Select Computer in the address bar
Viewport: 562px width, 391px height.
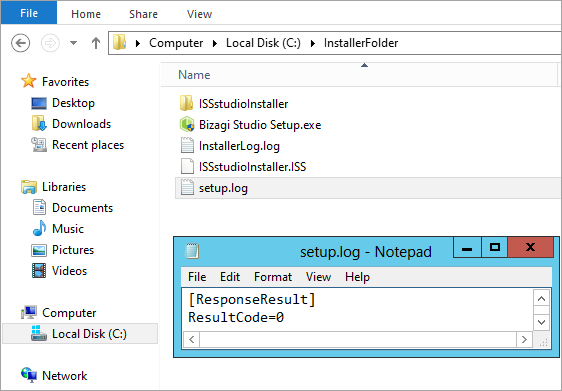176,43
